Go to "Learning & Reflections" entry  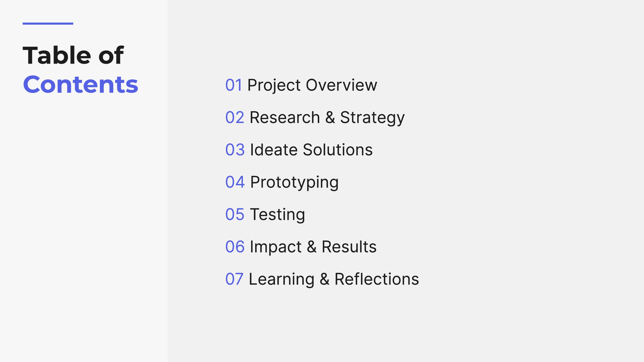pyautogui.click(x=334, y=280)
